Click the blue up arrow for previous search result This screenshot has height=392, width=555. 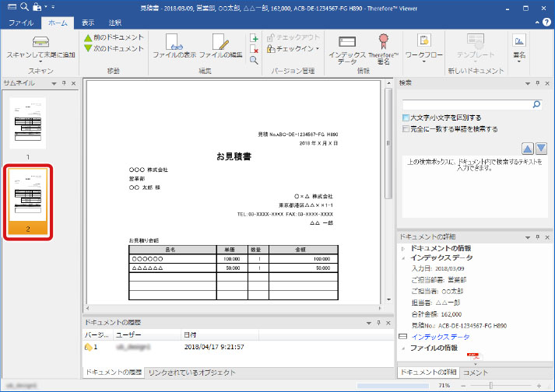(527, 149)
